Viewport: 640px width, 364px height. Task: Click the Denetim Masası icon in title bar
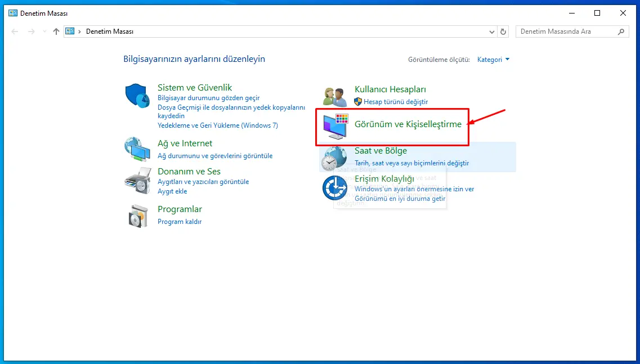point(13,14)
